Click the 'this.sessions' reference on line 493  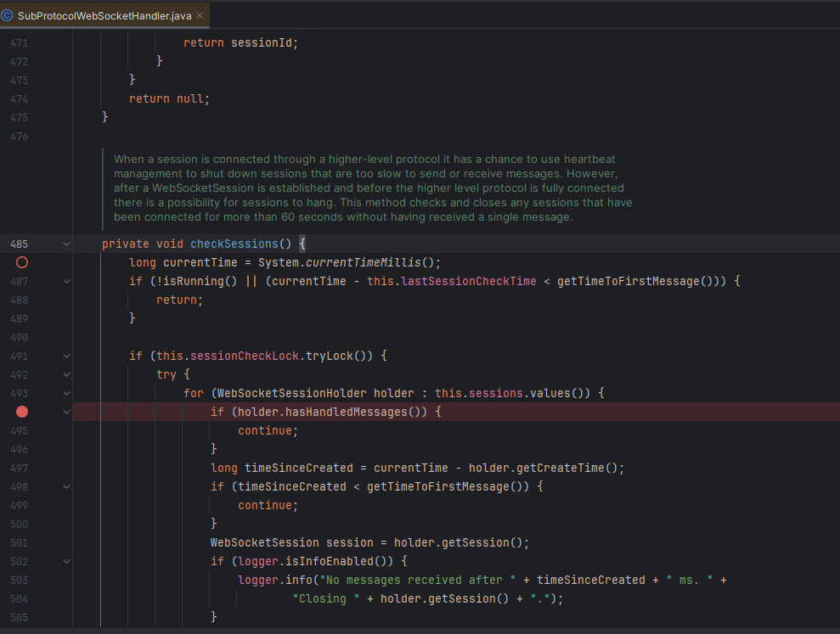[x=479, y=393]
